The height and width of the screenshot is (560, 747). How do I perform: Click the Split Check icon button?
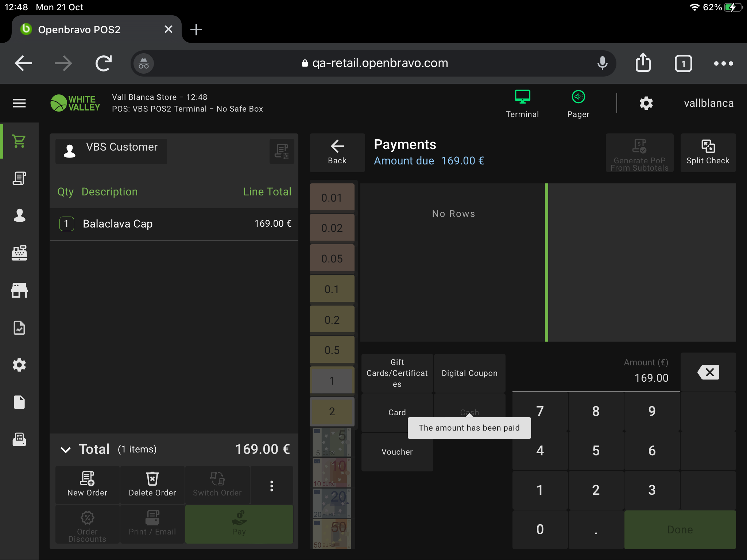pos(708,152)
